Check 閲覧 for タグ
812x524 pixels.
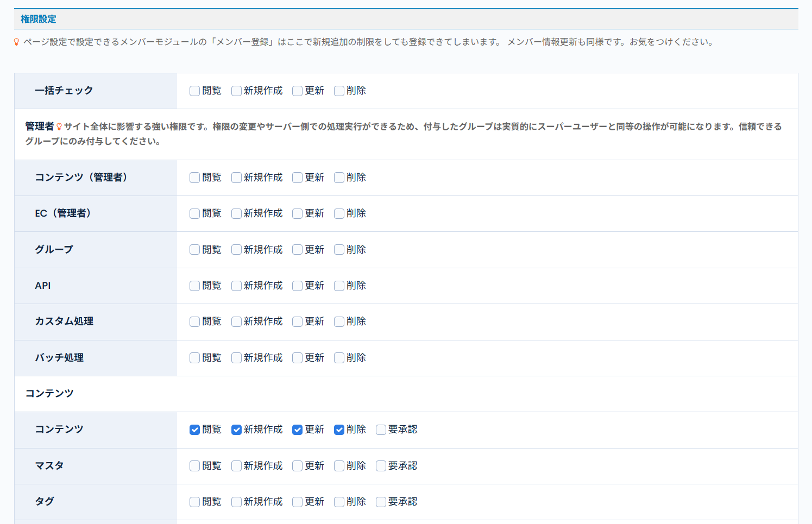pyautogui.click(x=194, y=502)
